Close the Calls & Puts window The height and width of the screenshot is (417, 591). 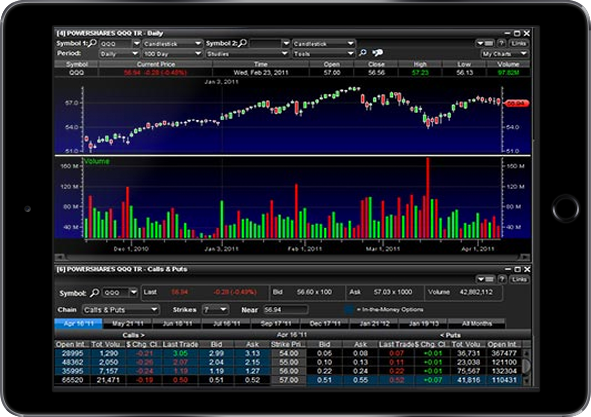coord(527,269)
